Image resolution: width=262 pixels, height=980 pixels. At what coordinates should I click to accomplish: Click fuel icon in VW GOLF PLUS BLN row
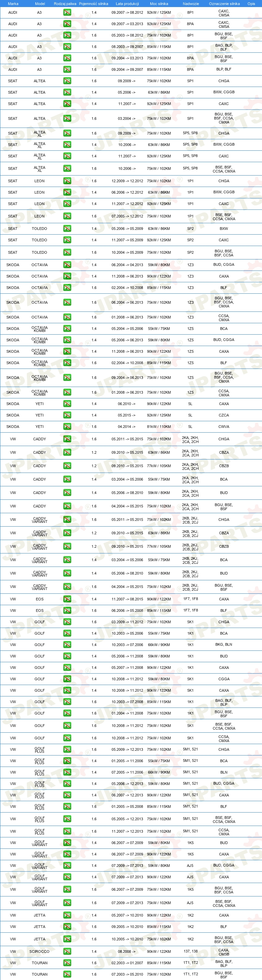[x=67, y=772]
